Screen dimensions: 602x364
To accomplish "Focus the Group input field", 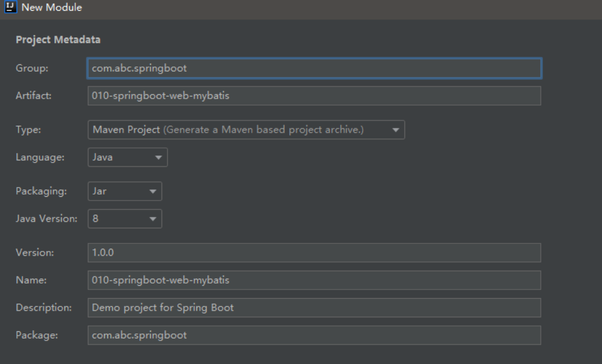I will (314, 68).
